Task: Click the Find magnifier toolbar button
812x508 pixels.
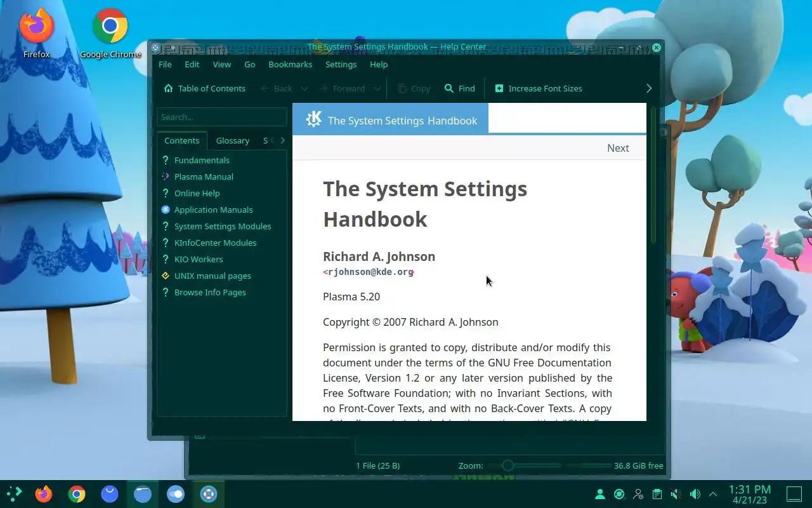Action: (460, 88)
